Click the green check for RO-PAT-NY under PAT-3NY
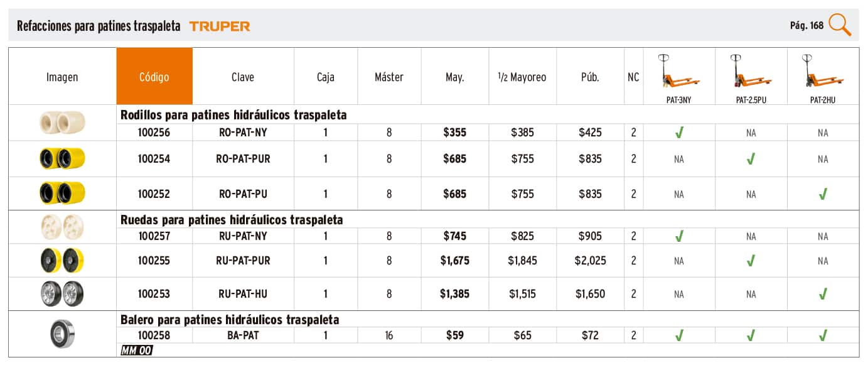868x365 pixels. point(679,133)
